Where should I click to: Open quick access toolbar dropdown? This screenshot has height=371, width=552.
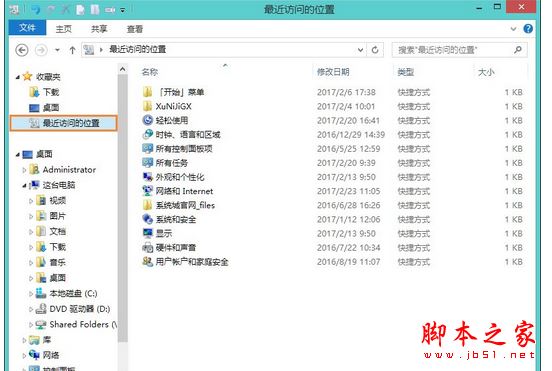pos(123,10)
